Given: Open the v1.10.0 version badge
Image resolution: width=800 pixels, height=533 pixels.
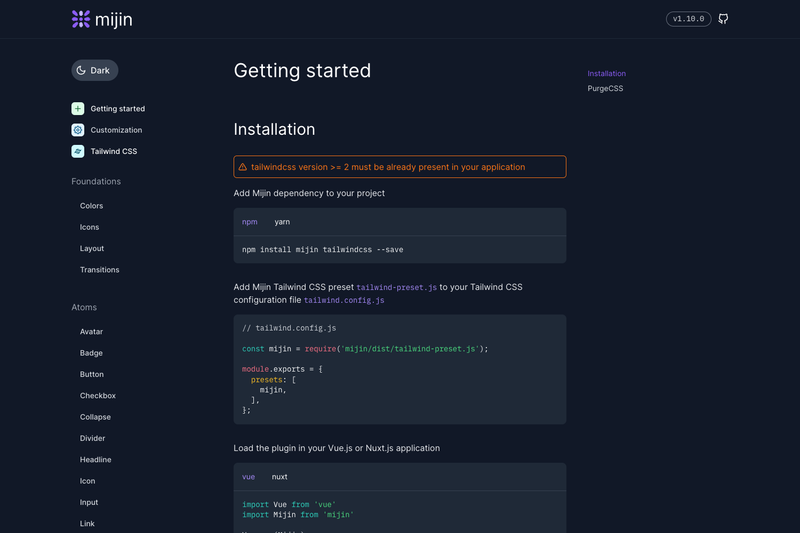Looking at the screenshot, I should (x=688, y=19).
